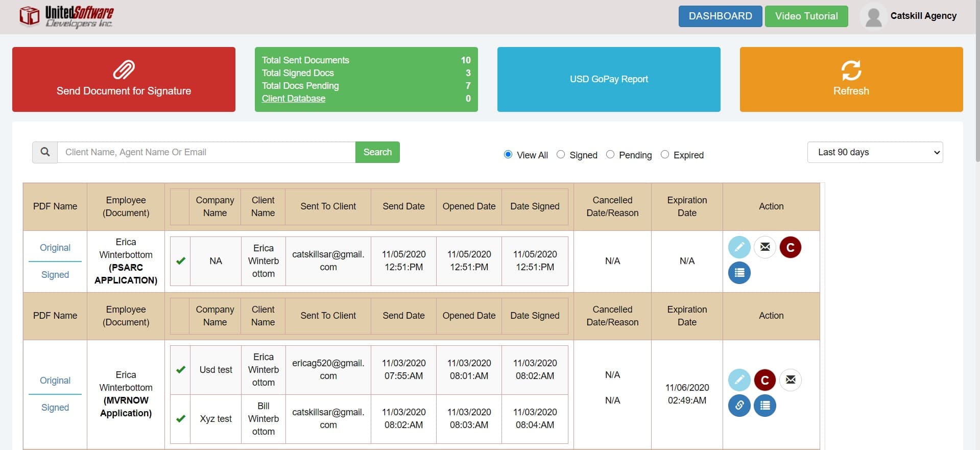Click the dark red C icon for PSARC application

point(790,247)
